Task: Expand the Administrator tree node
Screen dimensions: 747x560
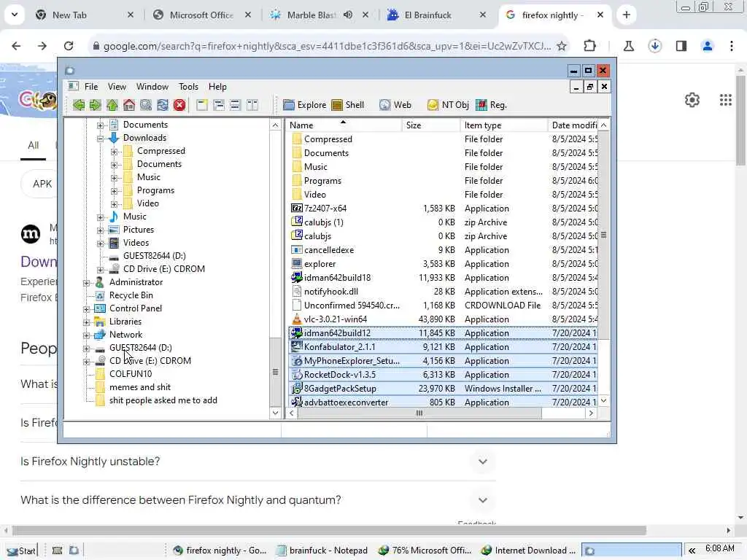Action: coord(86,283)
